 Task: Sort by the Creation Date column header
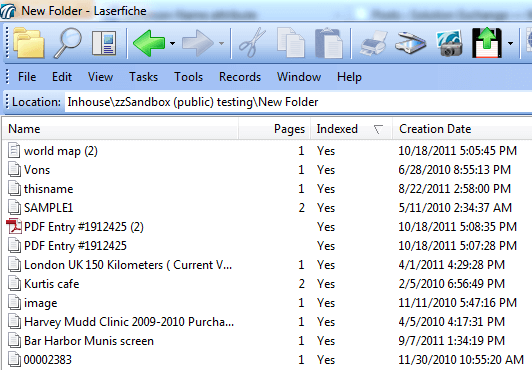pyautogui.click(x=462, y=129)
